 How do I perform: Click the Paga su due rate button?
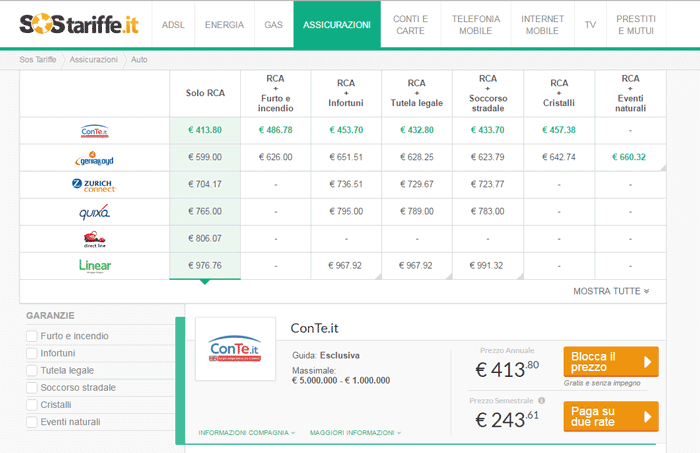611,416
